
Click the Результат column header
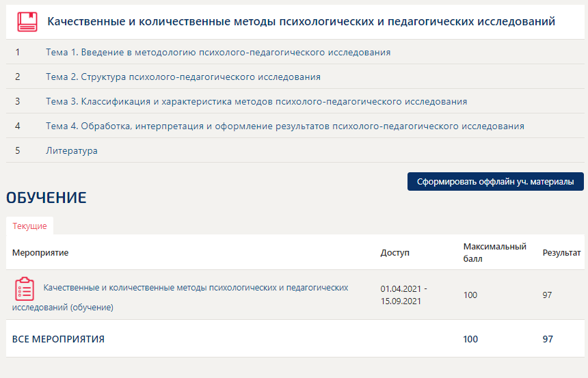[x=561, y=253]
